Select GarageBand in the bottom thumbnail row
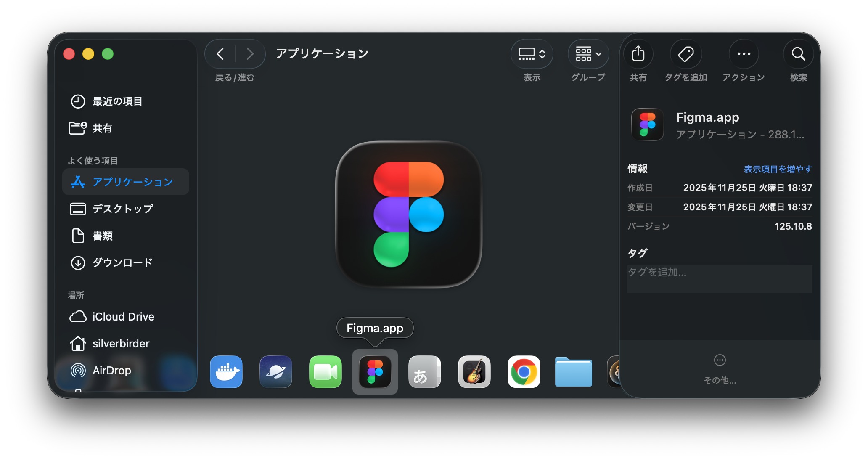Image resolution: width=868 pixels, height=461 pixels. 474,372
